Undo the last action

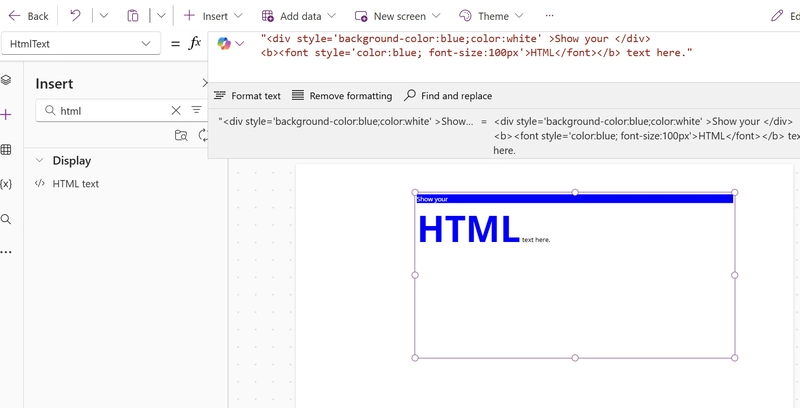pos(75,16)
